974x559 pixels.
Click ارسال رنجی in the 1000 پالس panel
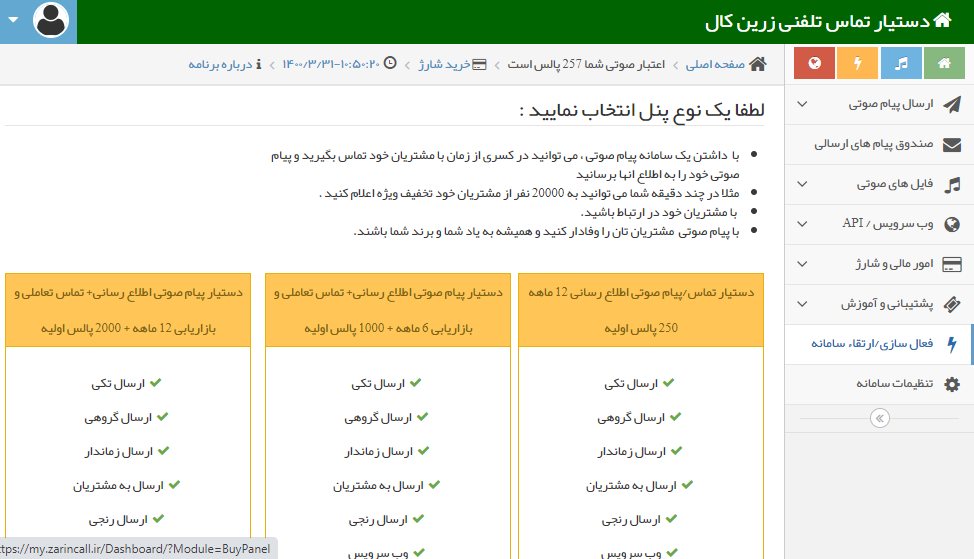click(378, 520)
